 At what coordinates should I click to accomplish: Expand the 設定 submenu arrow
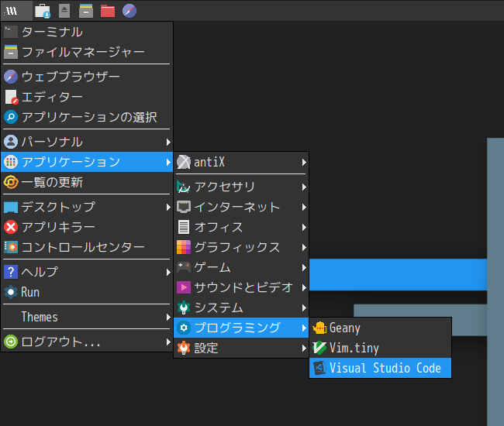pyautogui.click(x=304, y=348)
